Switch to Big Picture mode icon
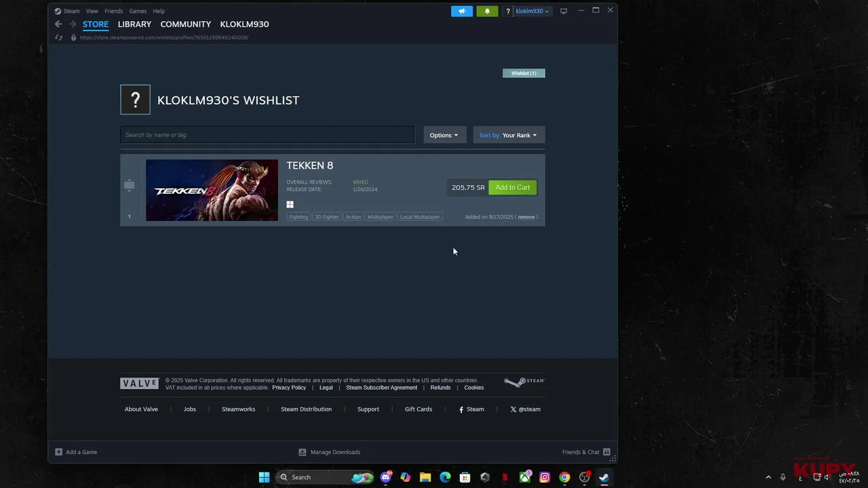Viewport: 868px width, 488px height. coord(564,11)
